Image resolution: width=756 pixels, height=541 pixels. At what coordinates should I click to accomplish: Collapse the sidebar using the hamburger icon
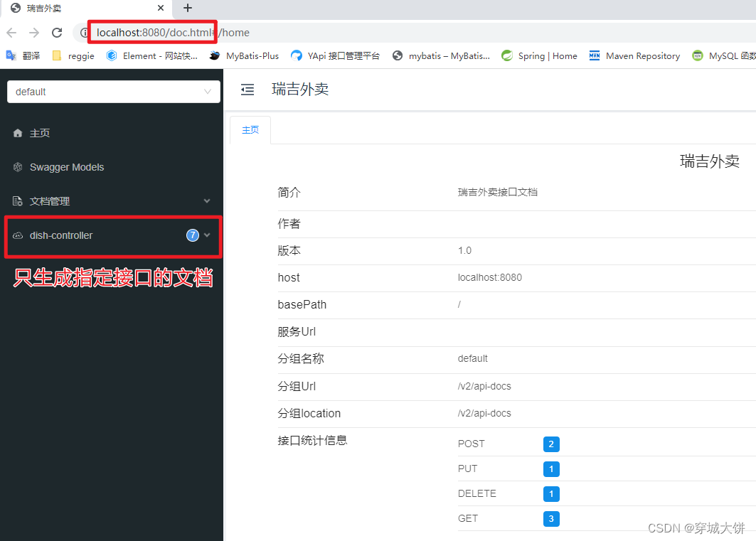[247, 89]
